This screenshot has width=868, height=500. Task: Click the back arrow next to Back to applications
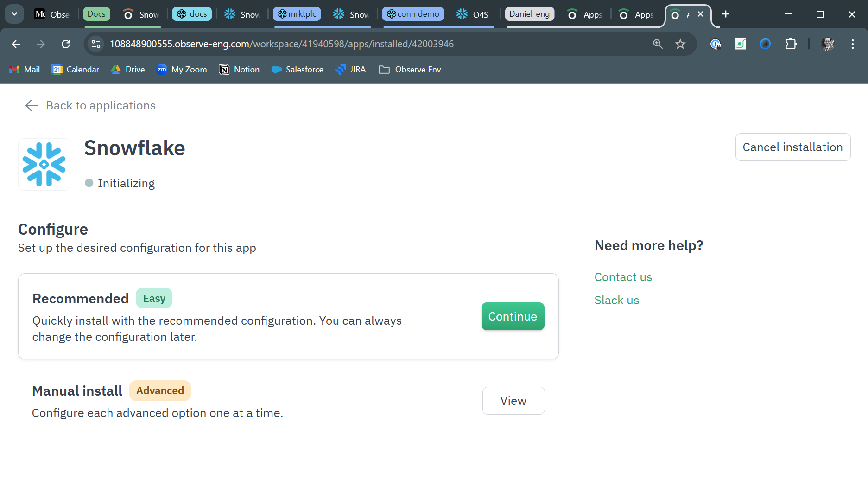coord(32,106)
